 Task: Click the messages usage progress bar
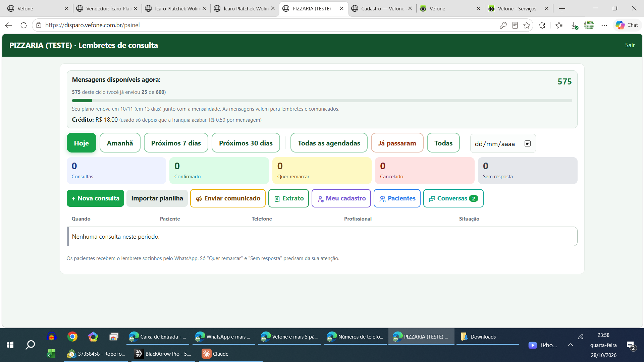click(322, 101)
